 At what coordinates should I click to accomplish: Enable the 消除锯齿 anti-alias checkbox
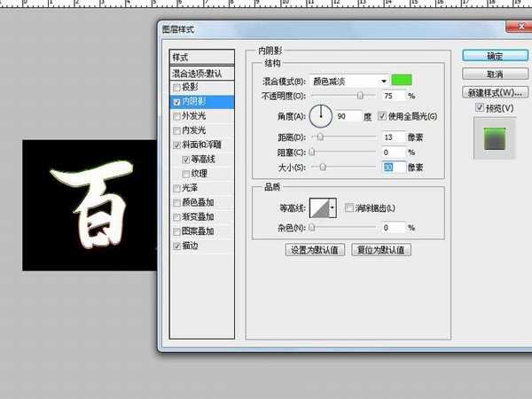coord(348,207)
